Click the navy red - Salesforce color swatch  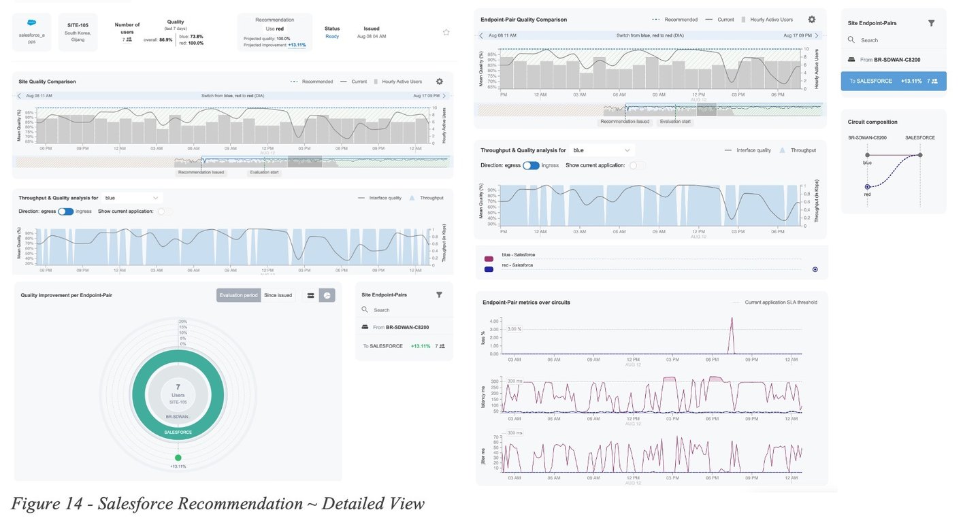point(489,269)
